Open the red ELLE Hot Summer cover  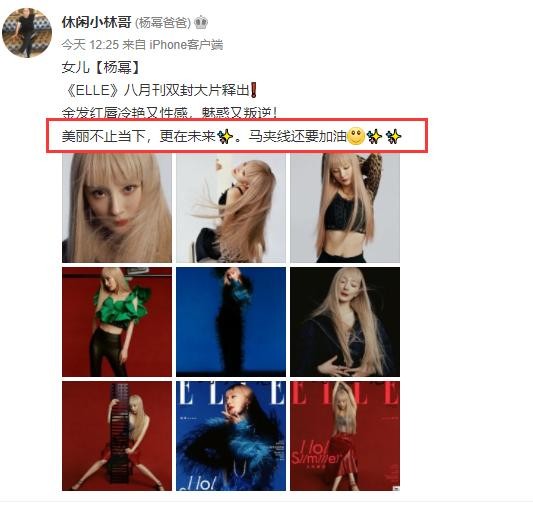pyautogui.click(x=345, y=436)
